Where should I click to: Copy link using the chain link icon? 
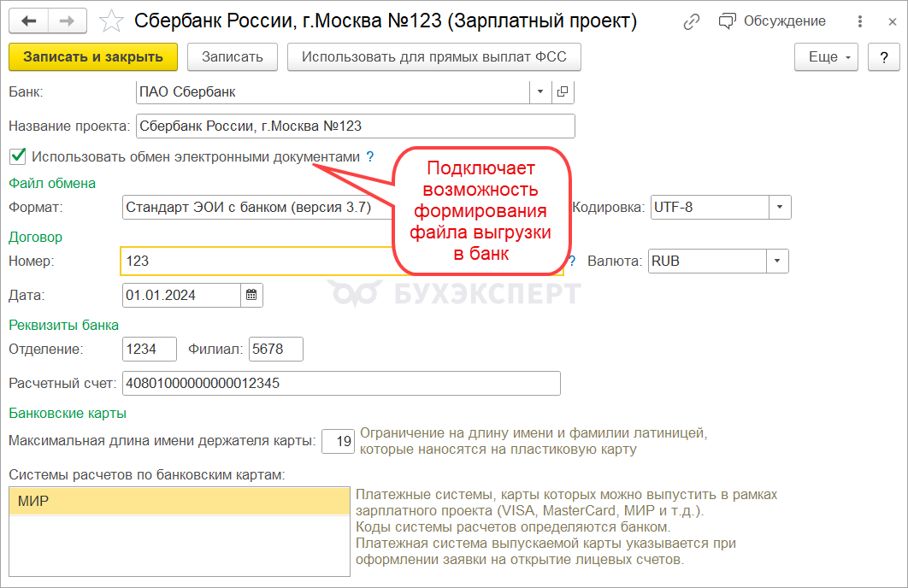pyautogui.click(x=692, y=21)
